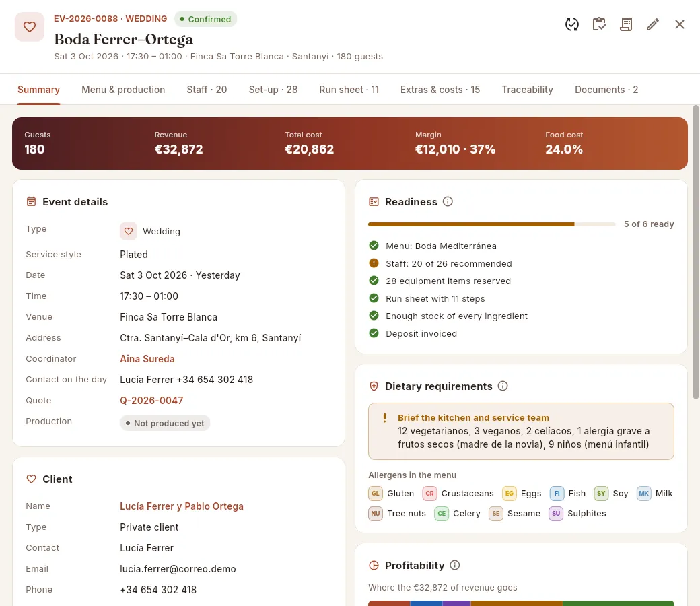The image size is (700, 606).
Task: Open the Staff · 20 tab
Action: pyautogui.click(x=207, y=90)
